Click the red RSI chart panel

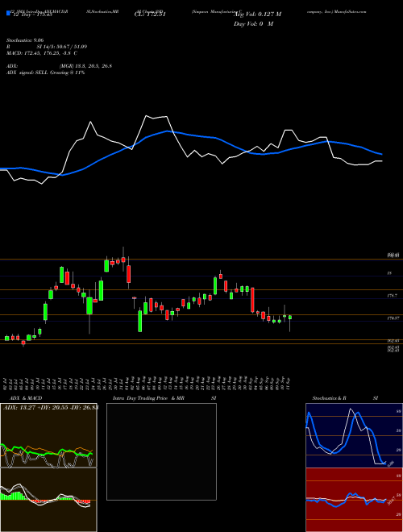(354, 500)
